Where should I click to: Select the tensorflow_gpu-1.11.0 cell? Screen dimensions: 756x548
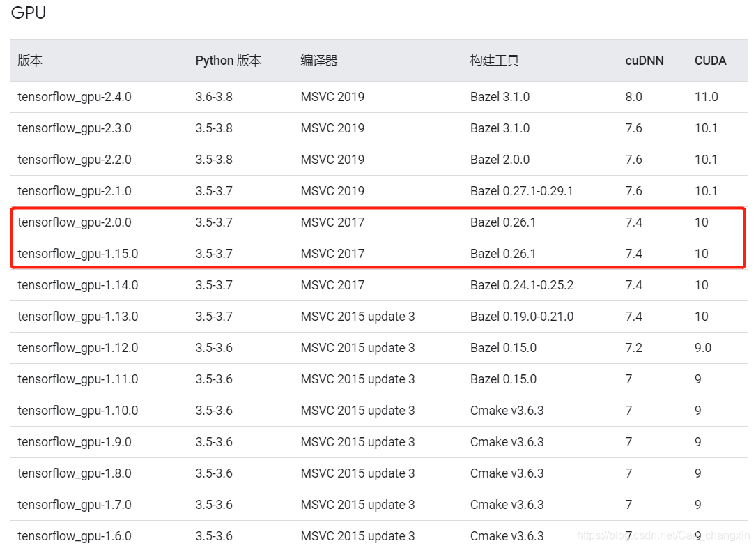click(x=77, y=379)
